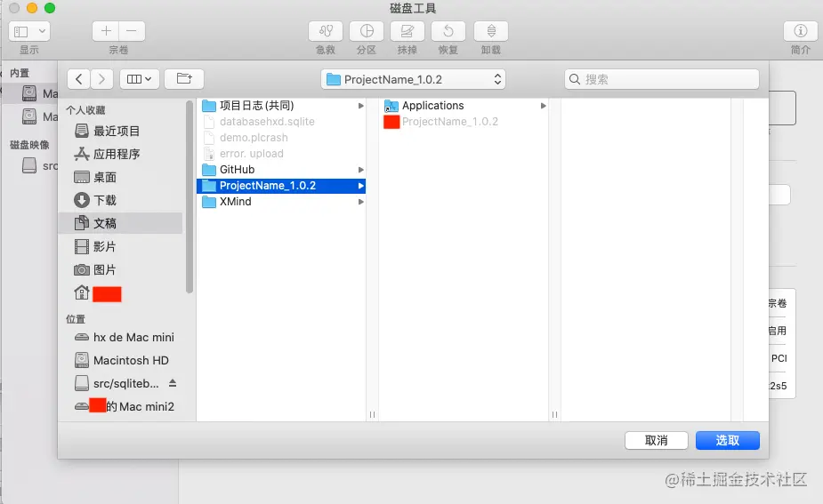Open the column view mode dropdown
This screenshot has height=504, width=823.
pyautogui.click(x=139, y=79)
